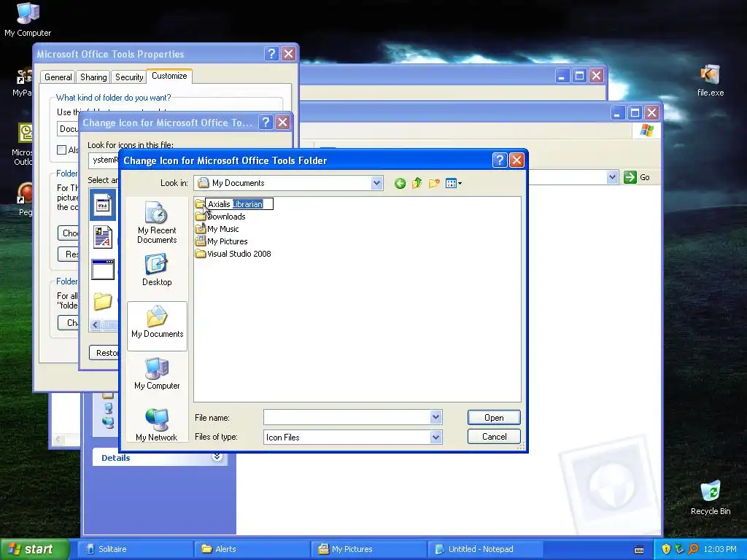
Task: Click the Go button in address bar
Action: click(637, 177)
